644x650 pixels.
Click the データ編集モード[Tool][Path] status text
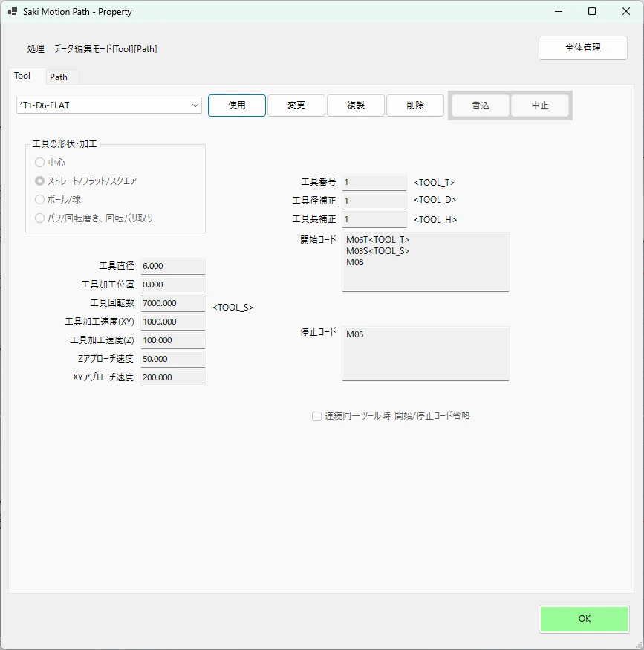(x=105, y=49)
